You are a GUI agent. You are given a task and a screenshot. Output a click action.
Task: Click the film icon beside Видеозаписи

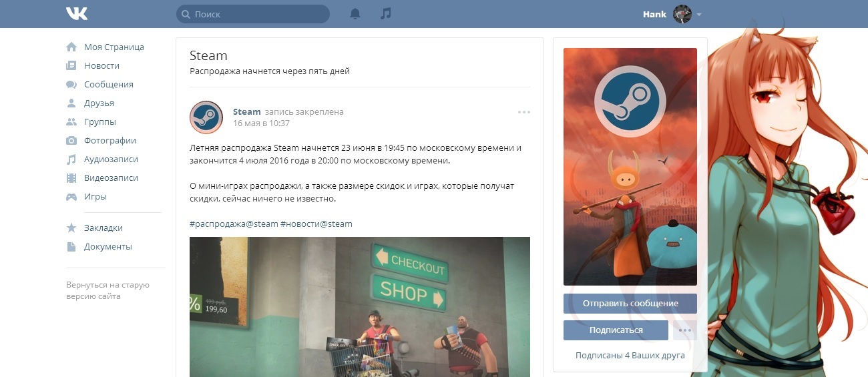[71, 177]
